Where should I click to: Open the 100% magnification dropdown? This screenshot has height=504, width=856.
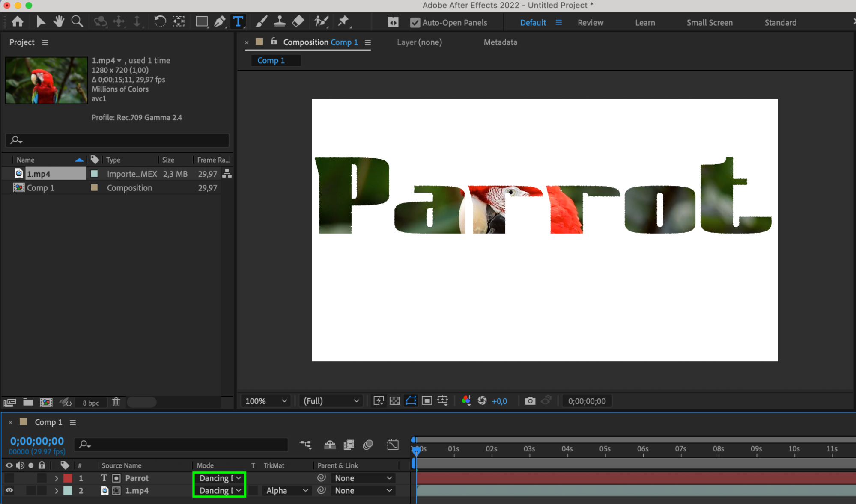tap(265, 401)
